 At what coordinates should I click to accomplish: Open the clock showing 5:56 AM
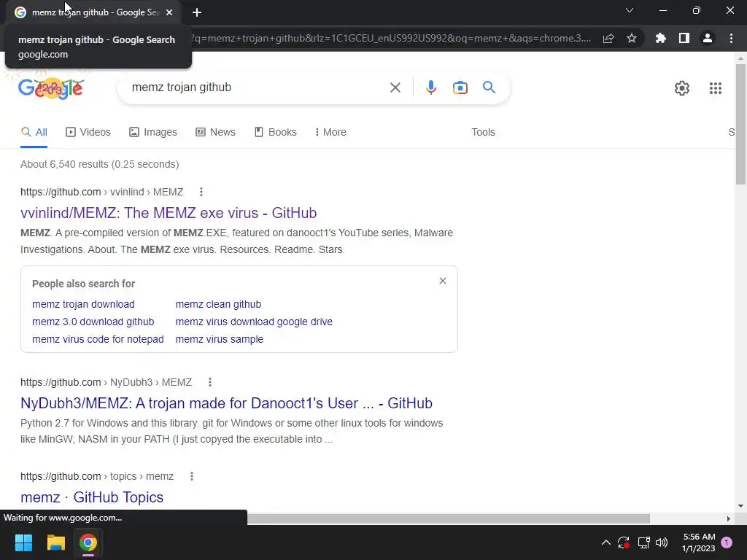(699, 542)
